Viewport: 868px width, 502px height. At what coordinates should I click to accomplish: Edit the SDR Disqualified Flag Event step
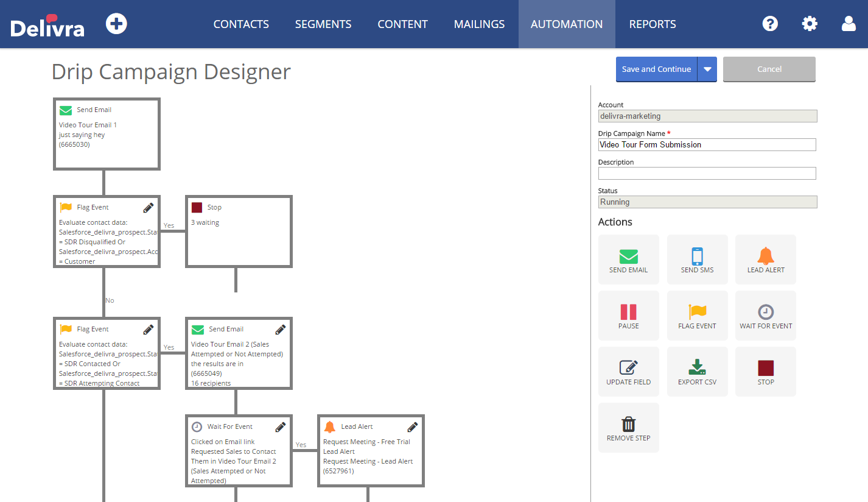pyautogui.click(x=149, y=208)
